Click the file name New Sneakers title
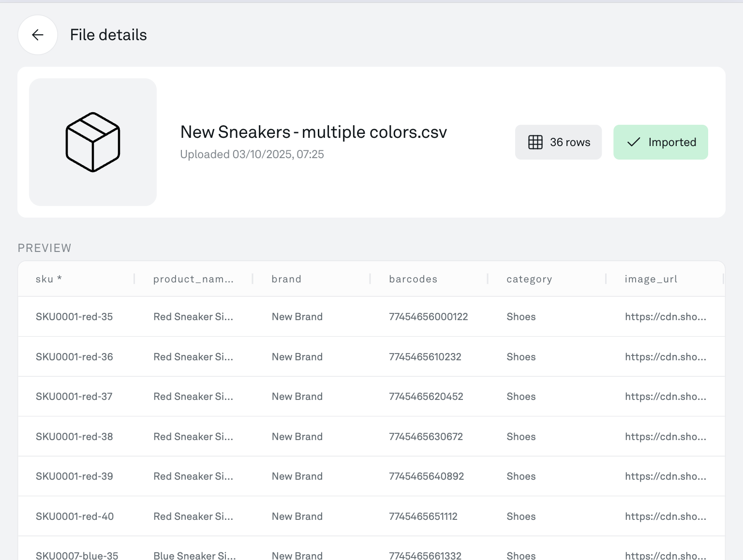Image resolution: width=743 pixels, height=560 pixels. 313,132
